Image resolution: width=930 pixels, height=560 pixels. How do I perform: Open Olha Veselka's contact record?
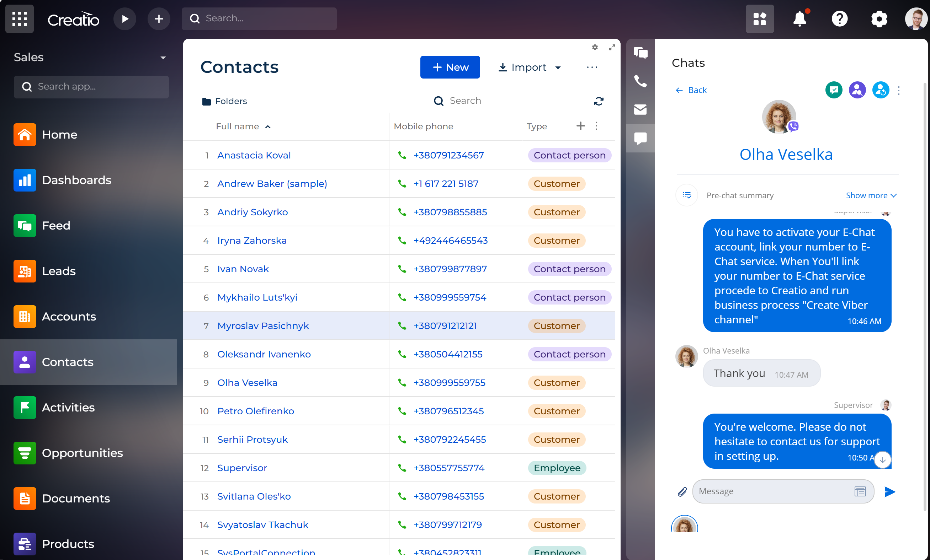(x=247, y=382)
